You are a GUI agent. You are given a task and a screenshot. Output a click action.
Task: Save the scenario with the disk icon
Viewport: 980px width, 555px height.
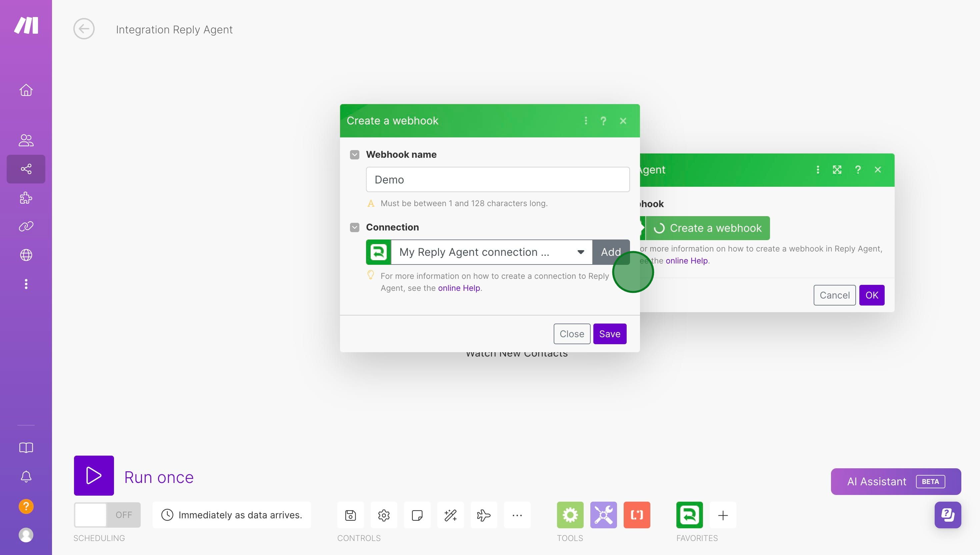350,515
